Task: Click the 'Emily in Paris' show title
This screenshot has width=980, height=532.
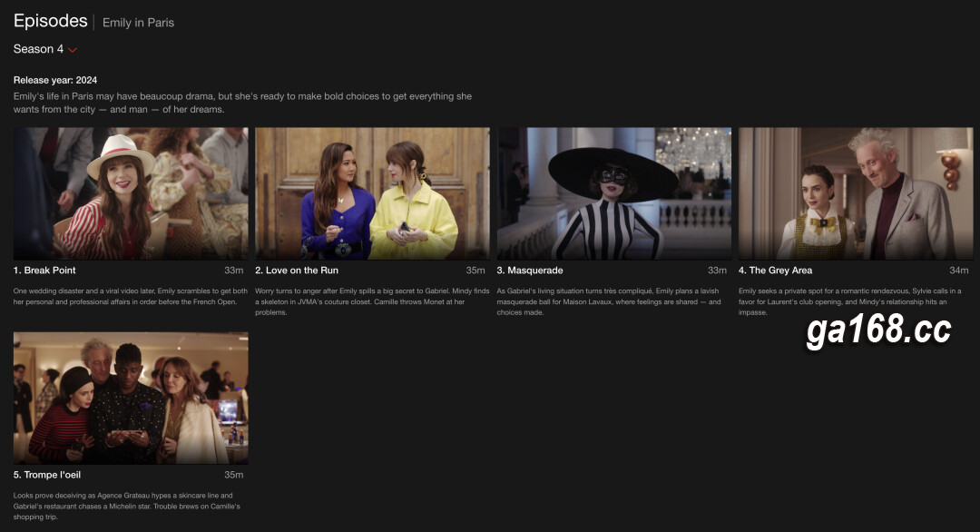Action: pos(138,23)
